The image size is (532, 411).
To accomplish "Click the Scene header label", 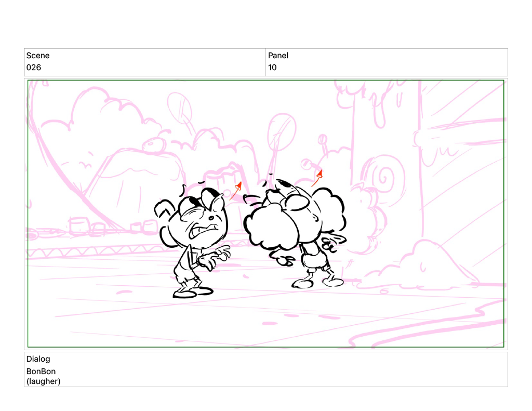I will tap(38, 56).
